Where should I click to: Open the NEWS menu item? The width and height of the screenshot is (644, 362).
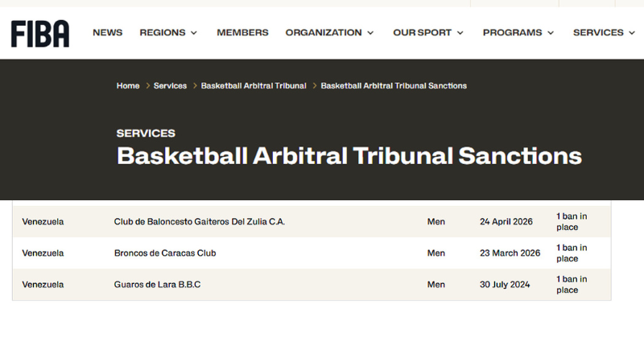tap(107, 33)
